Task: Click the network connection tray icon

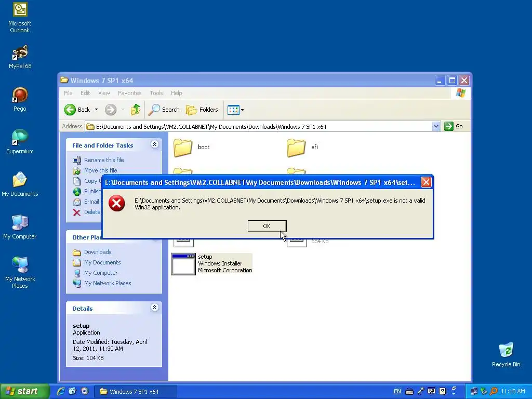Action: (x=474, y=392)
